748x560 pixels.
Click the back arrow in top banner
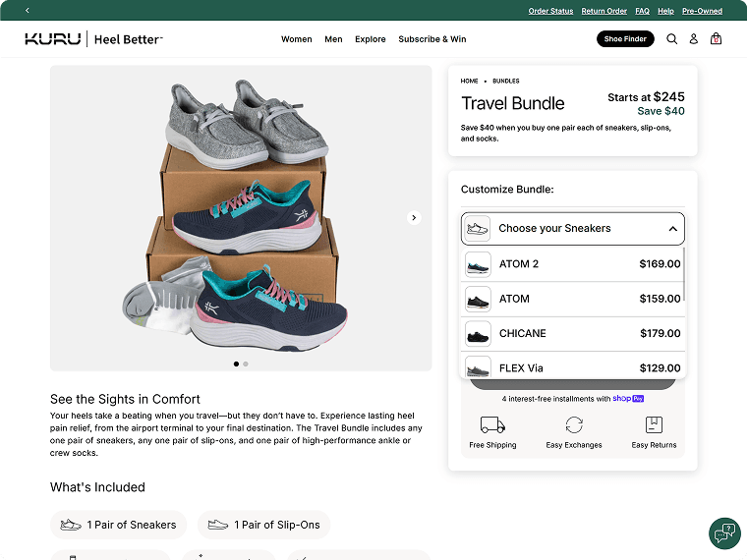pos(28,11)
